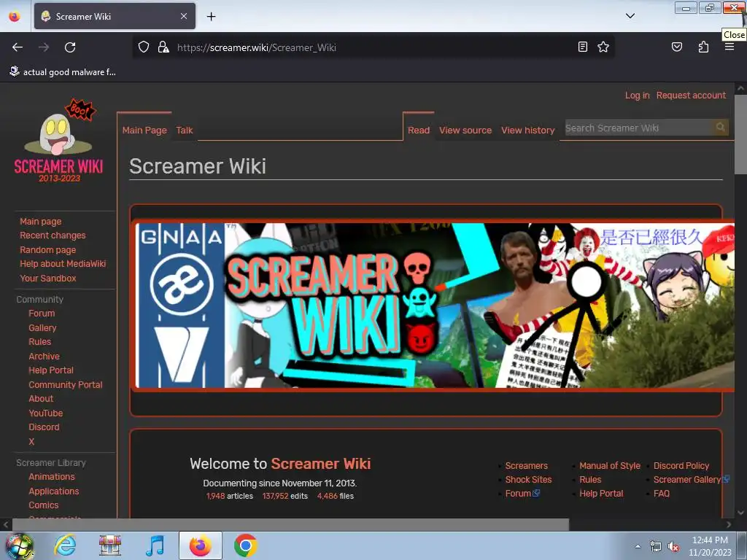Open Windows Start menu orb

[x=19, y=545]
